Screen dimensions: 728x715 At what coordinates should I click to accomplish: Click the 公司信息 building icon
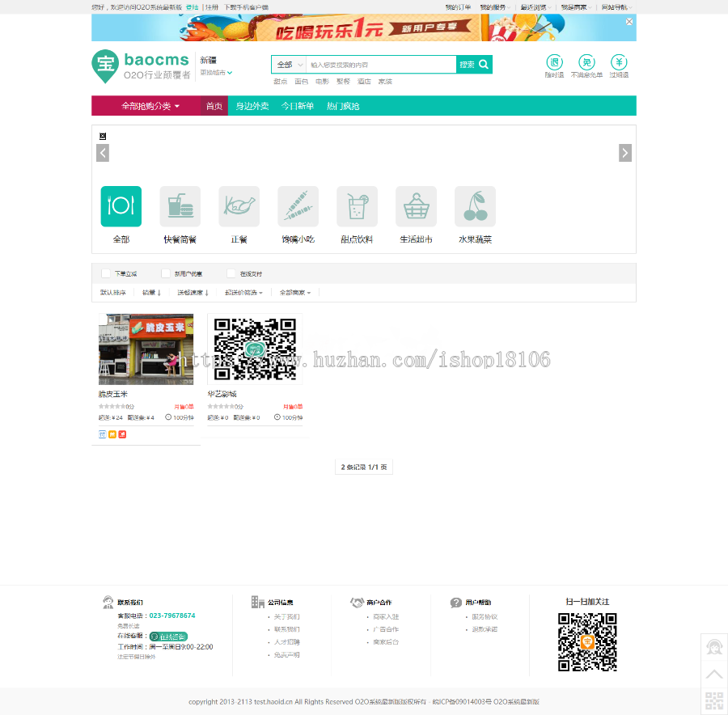pos(258,603)
